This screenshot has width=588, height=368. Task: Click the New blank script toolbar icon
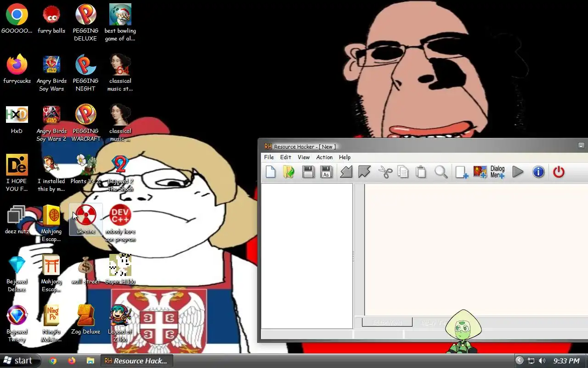271,172
